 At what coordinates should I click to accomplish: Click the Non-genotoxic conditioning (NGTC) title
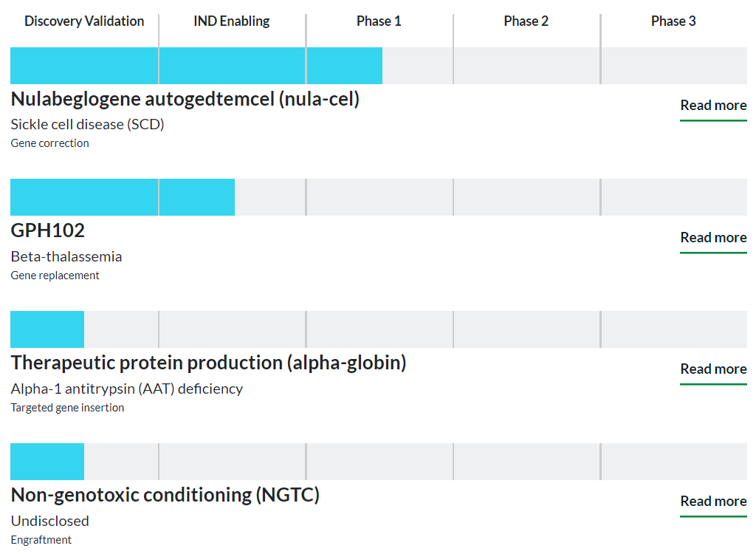tap(165, 495)
